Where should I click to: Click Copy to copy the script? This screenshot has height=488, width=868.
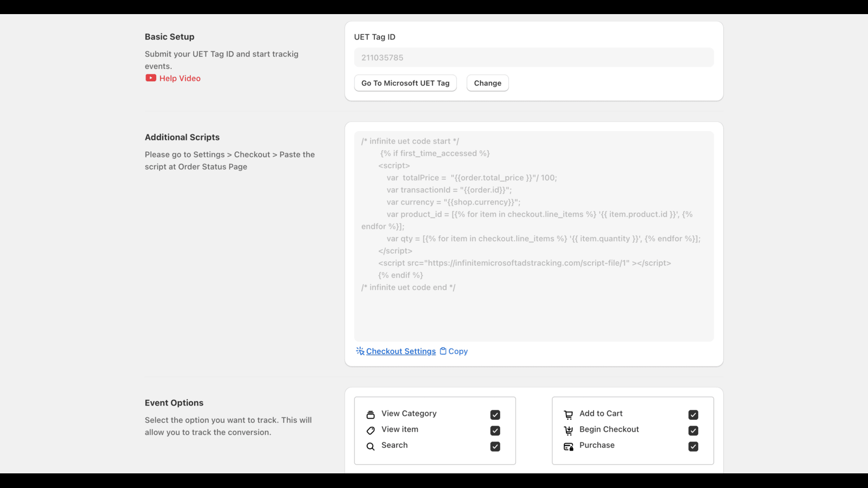pos(457,351)
